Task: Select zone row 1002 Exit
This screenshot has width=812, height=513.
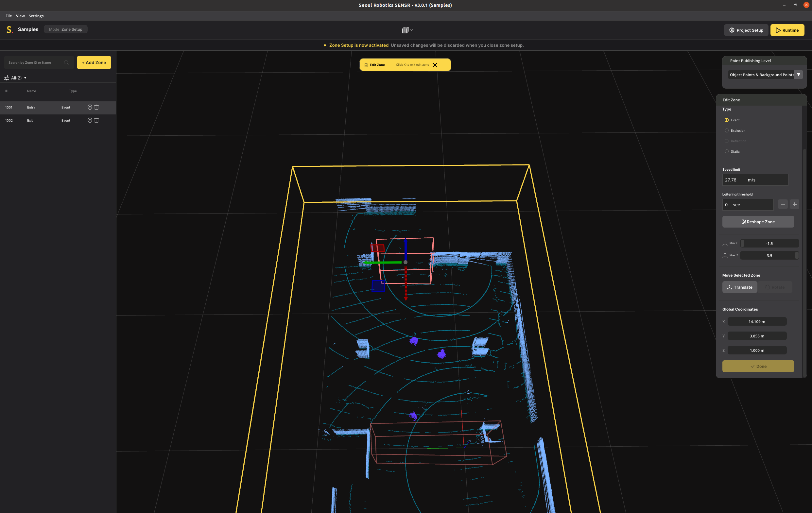Action: [58, 120]
